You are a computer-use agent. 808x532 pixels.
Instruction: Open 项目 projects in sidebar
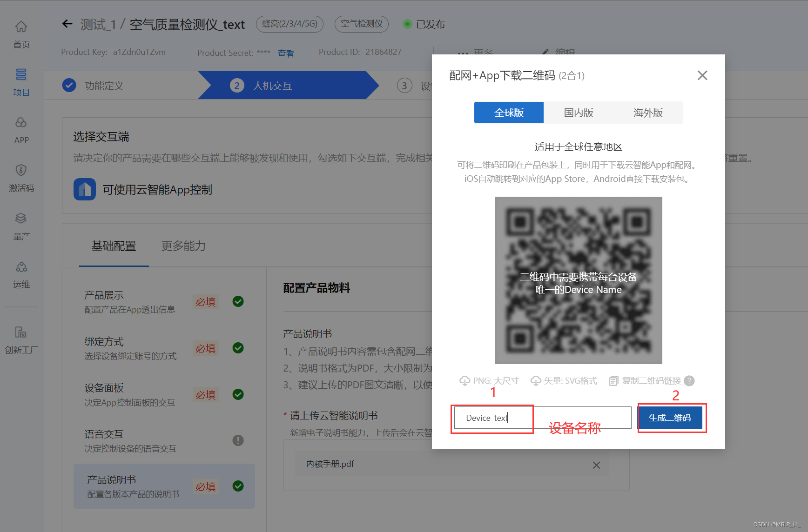[21, 82]
